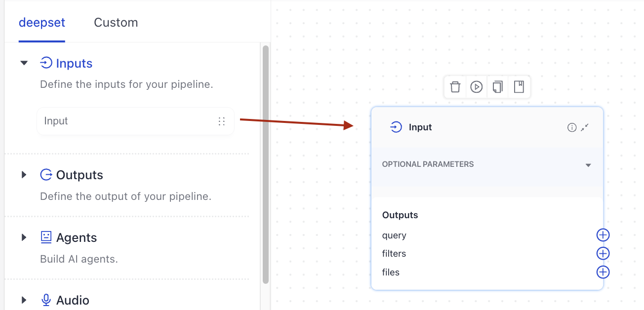Expand the Optional Parameters dropdown

pyautogui.click(x=588, y=165)
